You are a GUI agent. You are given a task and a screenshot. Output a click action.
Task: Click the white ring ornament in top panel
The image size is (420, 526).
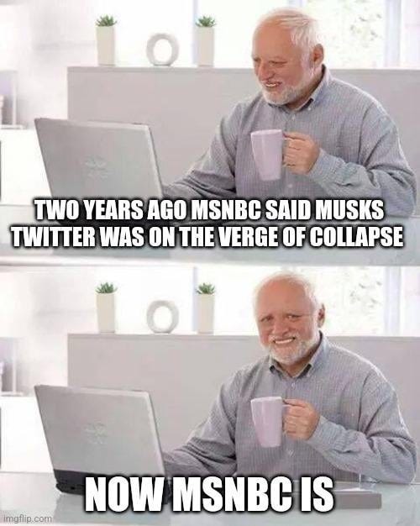pyautogui.click(x=162, y=50)
